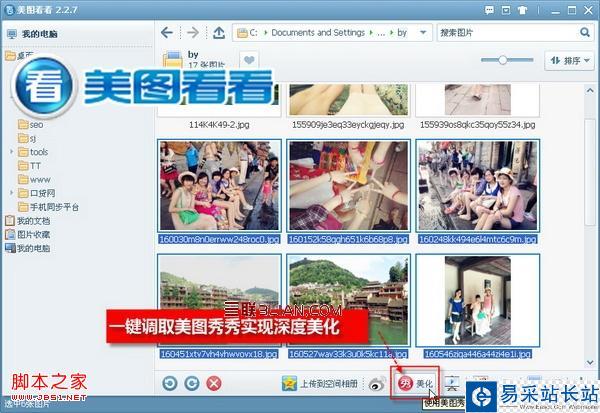Click by folder in address path
The image size is (600, 413).
(x=402, y=33)
